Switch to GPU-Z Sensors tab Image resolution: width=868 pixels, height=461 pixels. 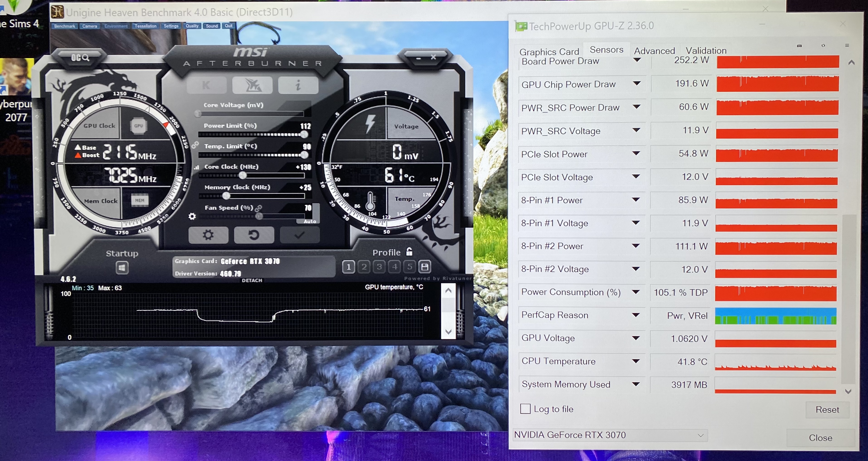pos(607,50)
